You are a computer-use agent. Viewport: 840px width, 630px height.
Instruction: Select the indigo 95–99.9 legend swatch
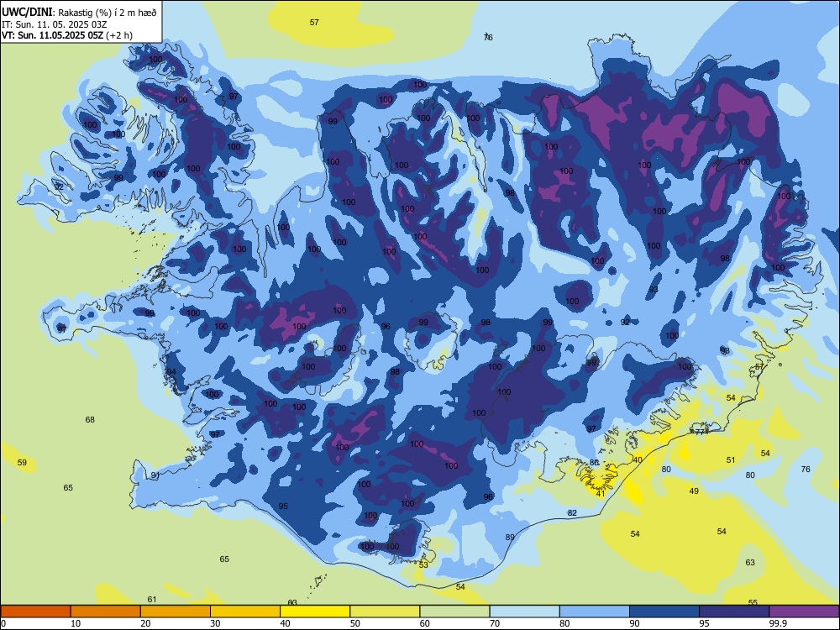coord(734,612)
